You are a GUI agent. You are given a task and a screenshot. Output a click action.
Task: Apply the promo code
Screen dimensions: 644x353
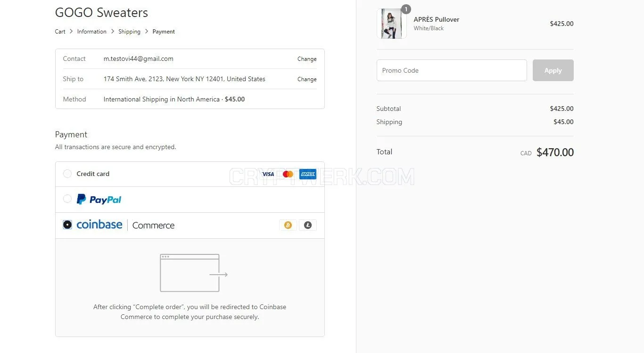pos(553,70)
